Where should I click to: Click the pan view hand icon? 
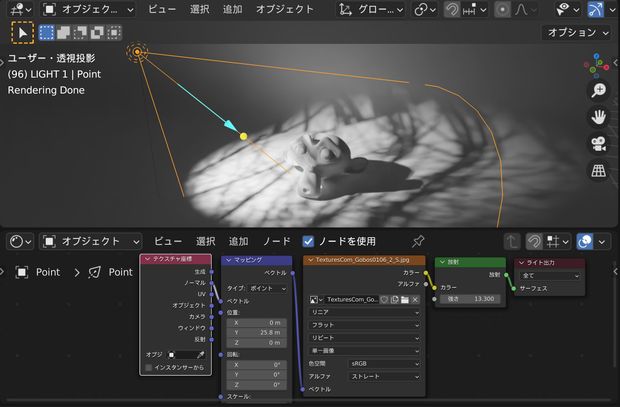599,117
